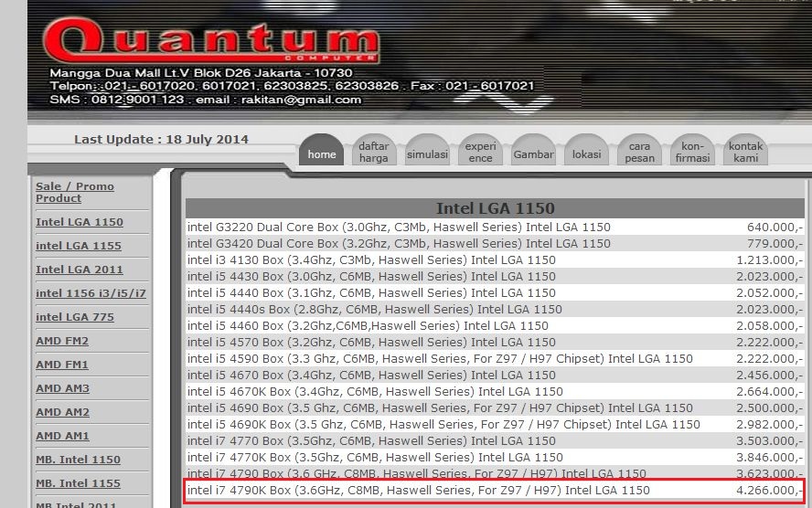Screen dimensions: 812x508
Task: Go to the kontak kami tab
Action: pyautogui.click(x=745, y=152)
